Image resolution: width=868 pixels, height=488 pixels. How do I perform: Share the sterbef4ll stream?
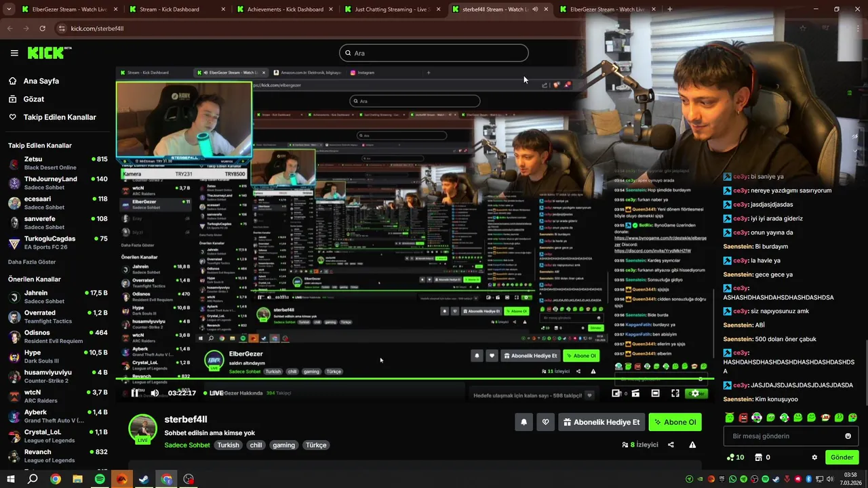click(x=671, y=445)
